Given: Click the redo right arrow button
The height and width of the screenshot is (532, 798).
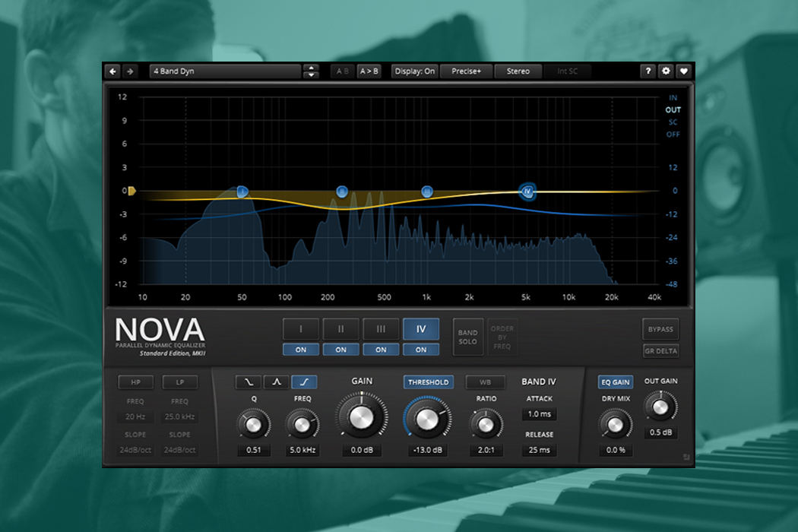Looking at the screenshot, I should click(130, 71).
